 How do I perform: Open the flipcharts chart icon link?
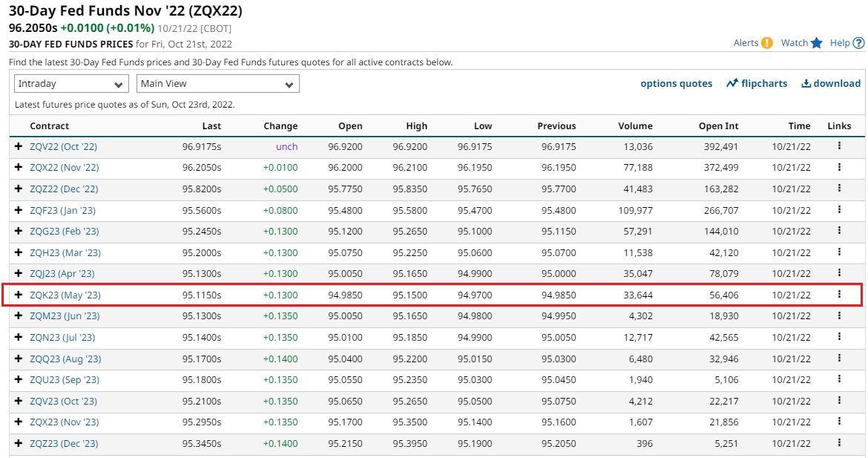point(732,83)
